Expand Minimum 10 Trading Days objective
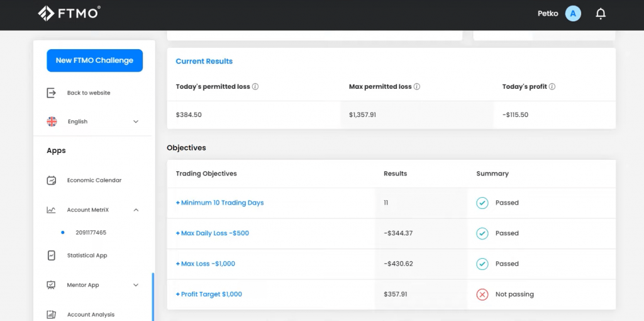The height and width of the screenshot is (321, 644). (219, 203)
